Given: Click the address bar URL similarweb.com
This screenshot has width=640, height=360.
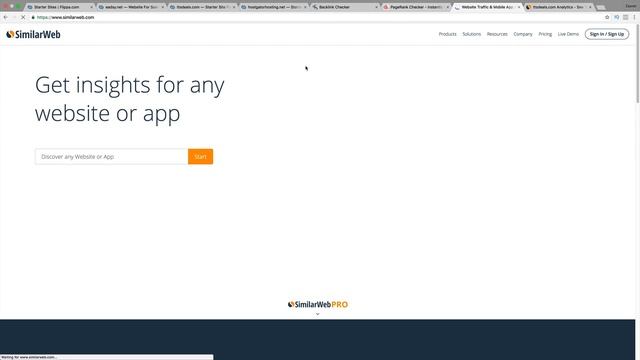Looking at the screenshot, I should coord(65,17).
